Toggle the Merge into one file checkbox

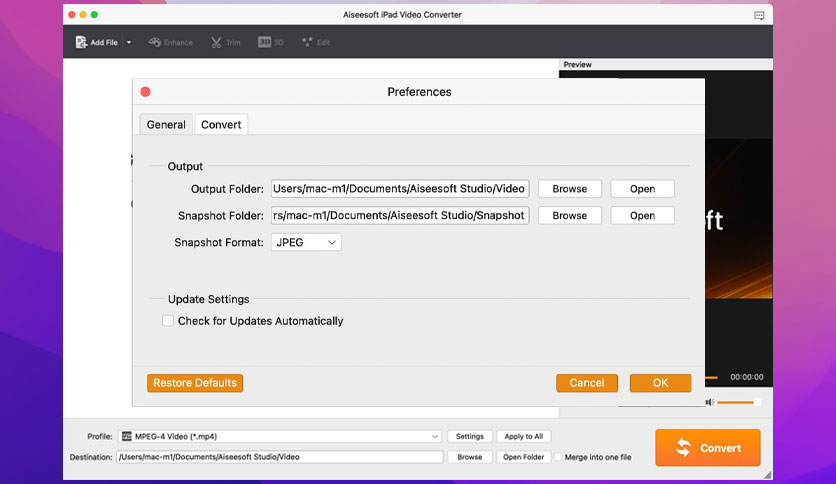[x=558, y=457]
